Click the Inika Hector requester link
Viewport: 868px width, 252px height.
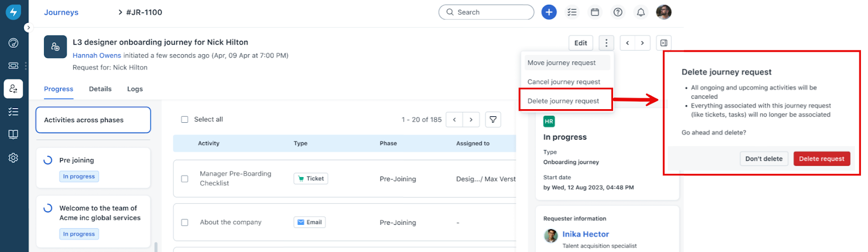(x=586, y=234)
